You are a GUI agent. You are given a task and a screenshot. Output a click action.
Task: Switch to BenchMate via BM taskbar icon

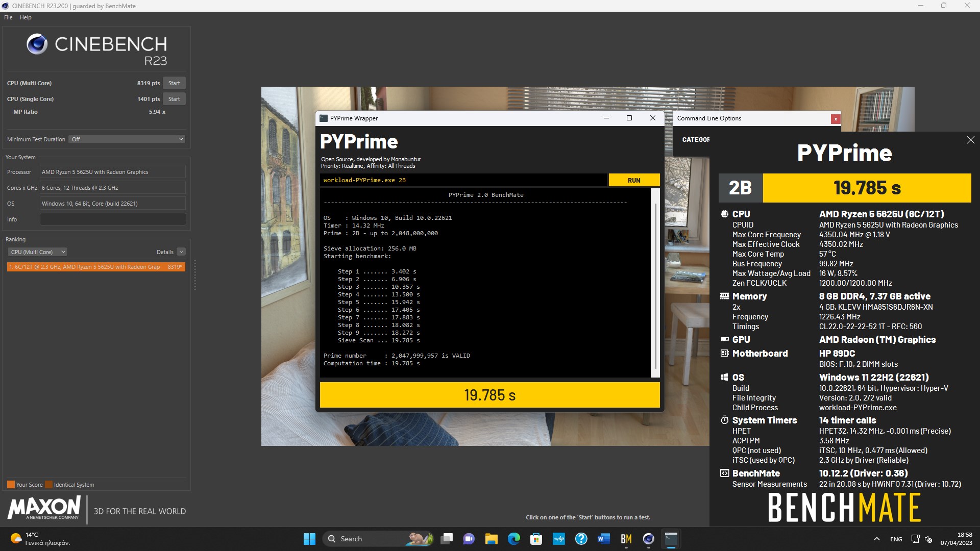click(x=626, y=539)
